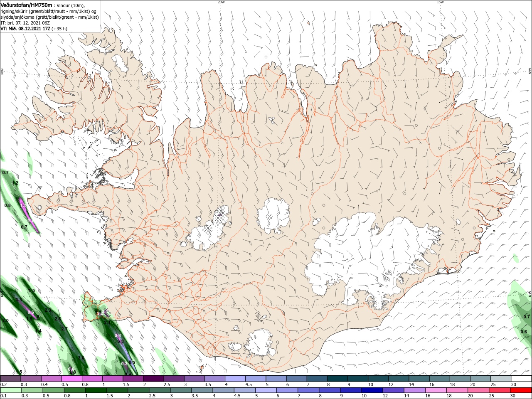Click the 2.3 precipitation value on the map
The image size is (532, 399).
pyautogui.click(x=48, y=310)
